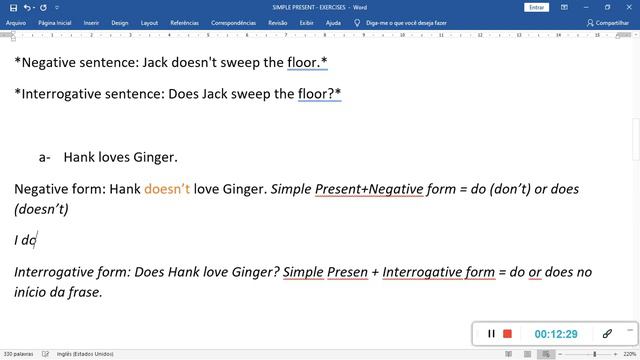Open zoom dialog via 220% level

coord(629,354)
